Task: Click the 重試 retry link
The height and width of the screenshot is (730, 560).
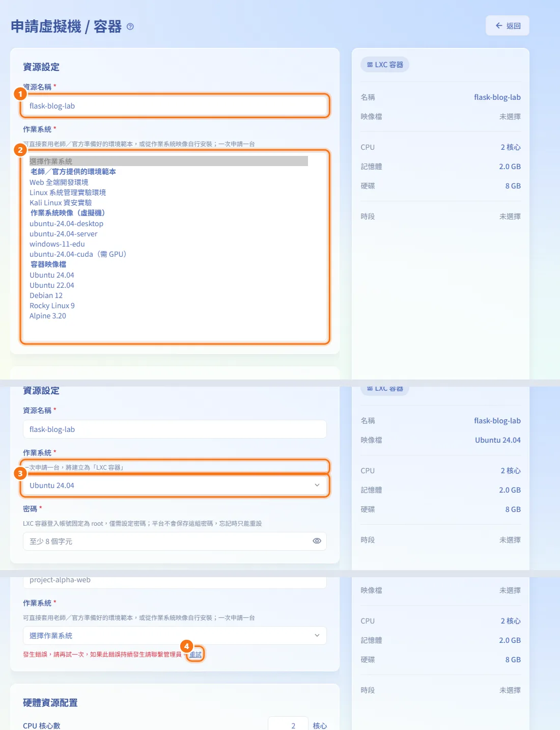Action: pos(195,655)
